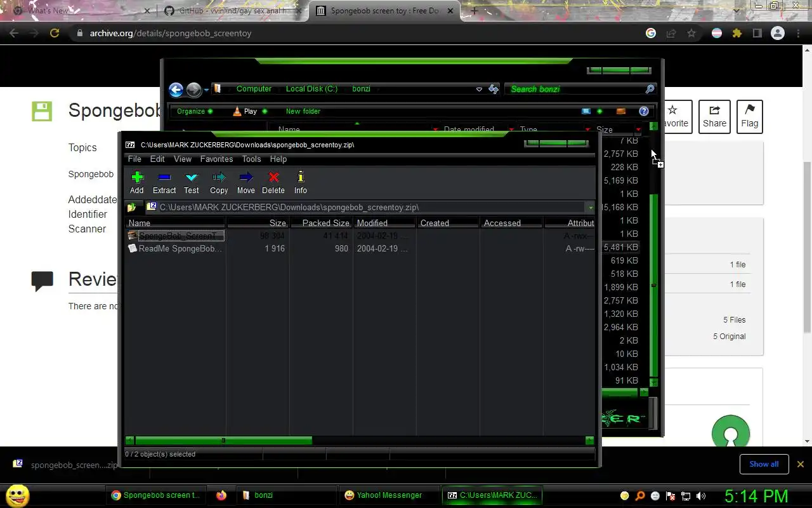Viewport: 812px width, 508px height.
Task: Click the Copy toolbar icon in 7-Zip
Action: coord(219,182)
